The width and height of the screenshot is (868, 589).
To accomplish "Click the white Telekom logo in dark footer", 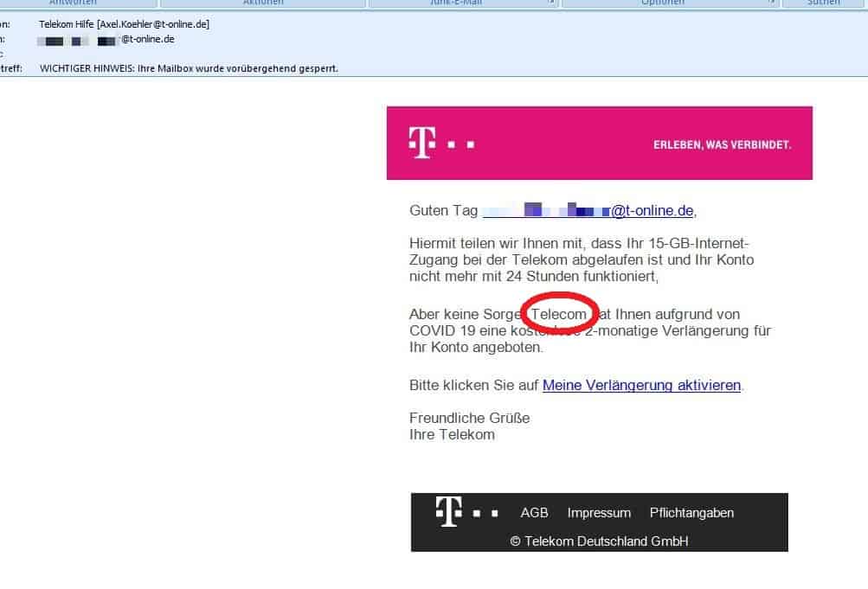I will click(447, 512).
